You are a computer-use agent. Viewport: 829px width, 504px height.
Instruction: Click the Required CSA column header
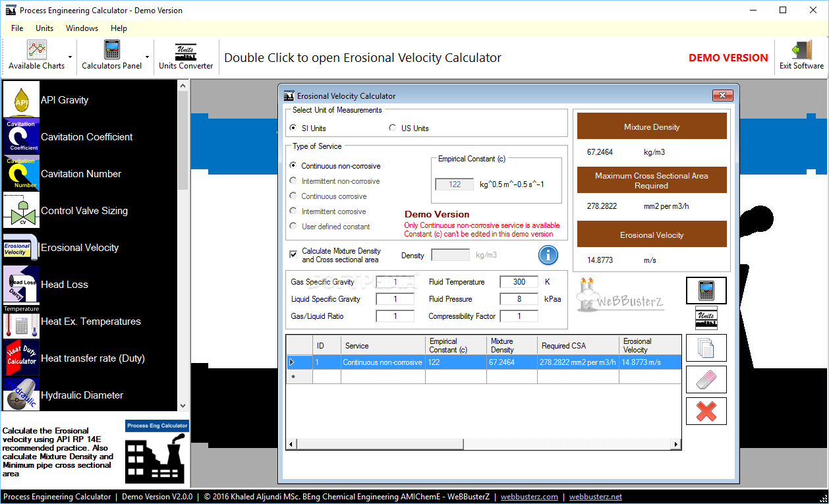(x=578, y=345)
